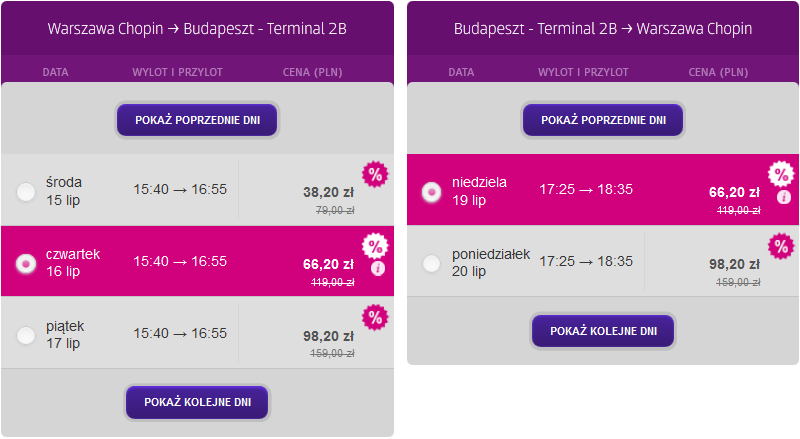The height and width of the screenshot is (439, 800).
Task: Click discount percent badge on piątek 17 lip
Action: point(375,318)
